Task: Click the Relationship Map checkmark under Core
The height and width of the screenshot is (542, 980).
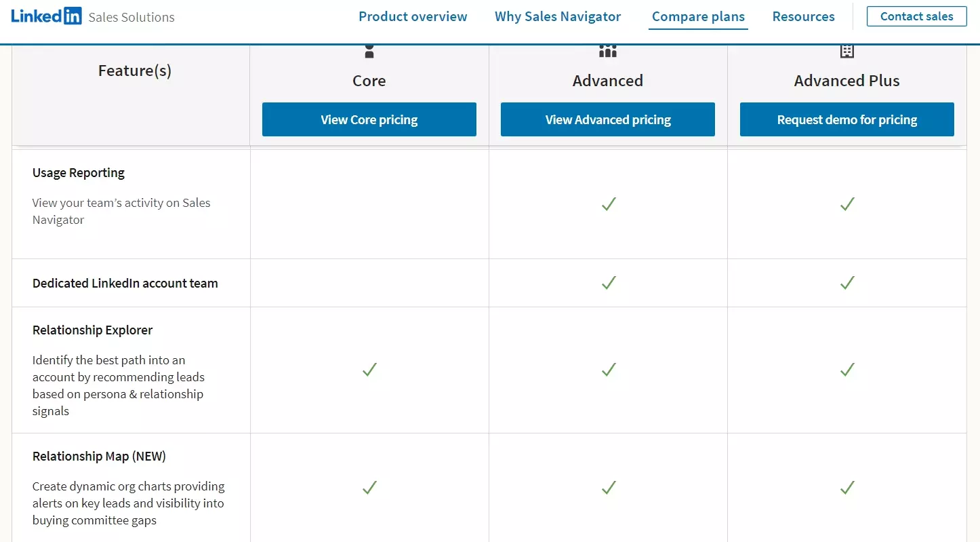Action: (369, 488)
